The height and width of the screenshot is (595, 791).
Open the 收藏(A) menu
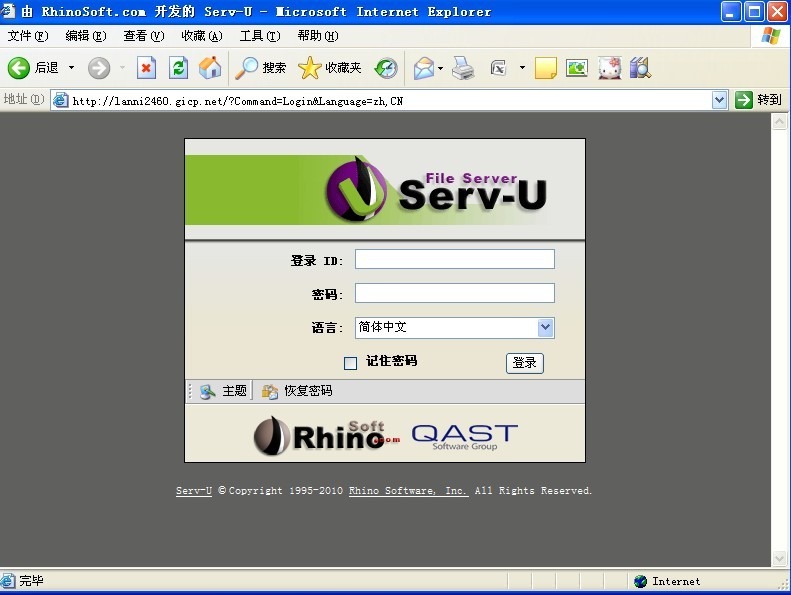point(202,36)
